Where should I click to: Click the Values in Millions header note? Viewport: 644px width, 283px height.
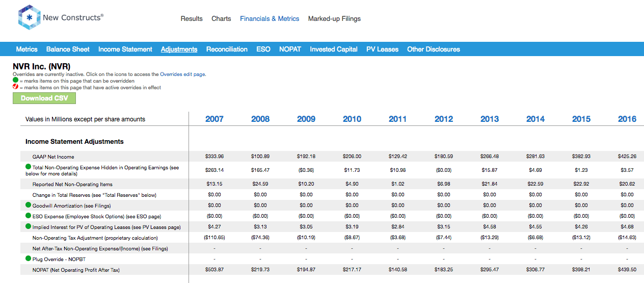pos(86,119)
